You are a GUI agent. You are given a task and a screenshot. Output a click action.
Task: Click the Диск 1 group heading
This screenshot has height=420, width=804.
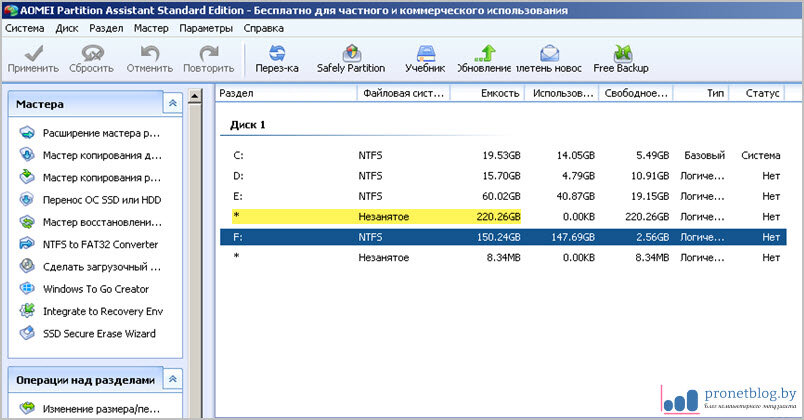(248, 125)
